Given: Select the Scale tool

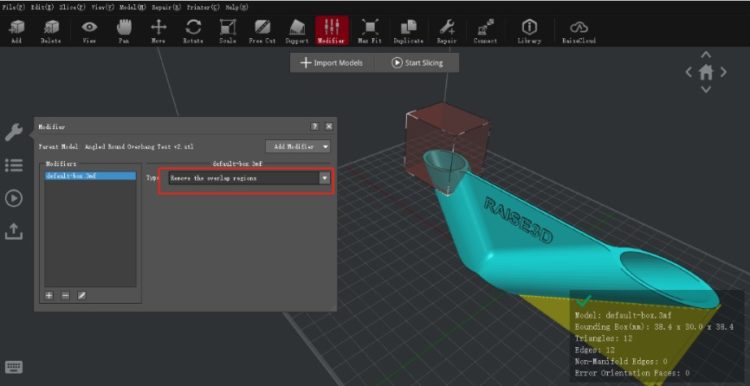Looking at the screenshot, I should (x=228, y=31).
